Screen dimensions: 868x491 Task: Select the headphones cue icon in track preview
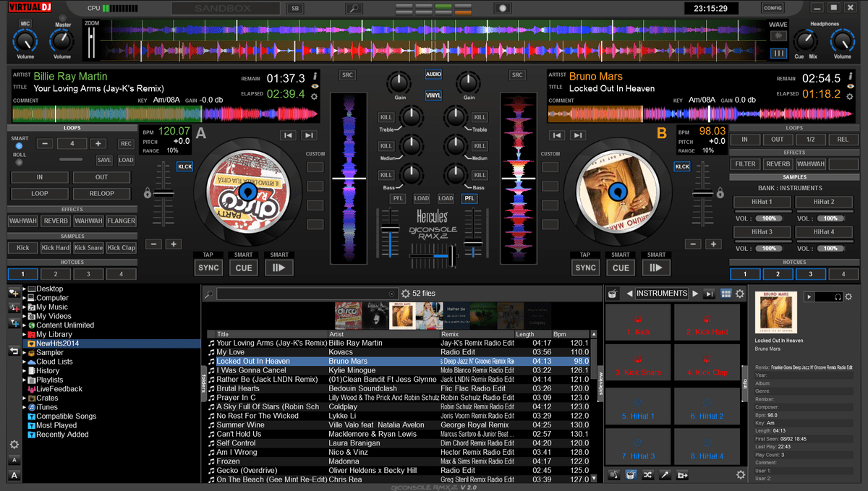[838, 296]
